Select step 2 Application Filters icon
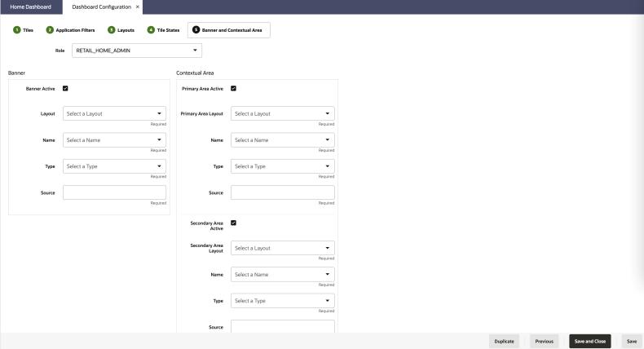The width and height of the screenshot is (644, 349). 50,30
